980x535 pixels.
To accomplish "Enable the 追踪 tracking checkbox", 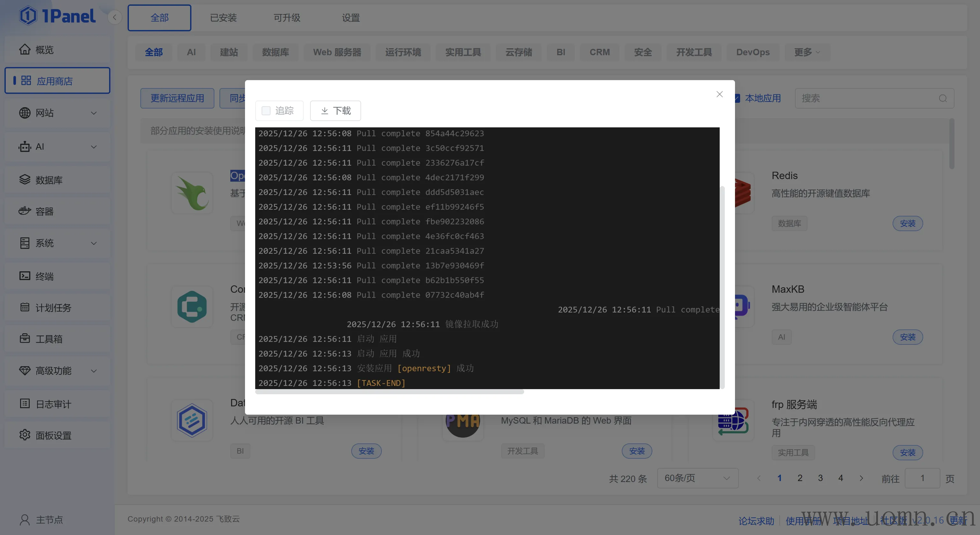I will [266, 110].
